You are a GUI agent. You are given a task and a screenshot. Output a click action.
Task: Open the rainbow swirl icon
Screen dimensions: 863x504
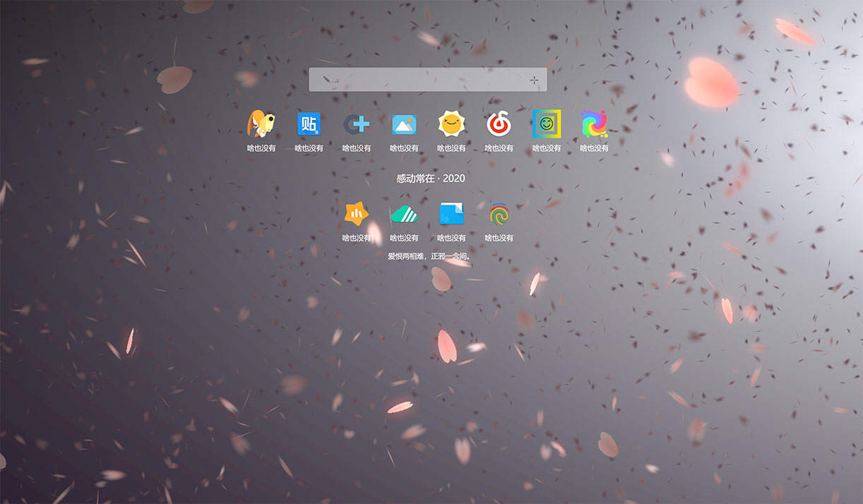tap(594, 124)
